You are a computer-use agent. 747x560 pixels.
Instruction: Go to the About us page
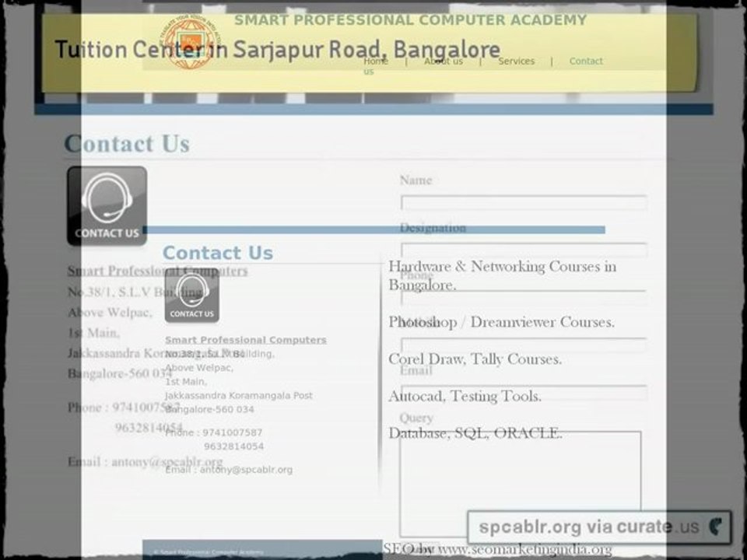pyautogui.click(x=444, y=61)
